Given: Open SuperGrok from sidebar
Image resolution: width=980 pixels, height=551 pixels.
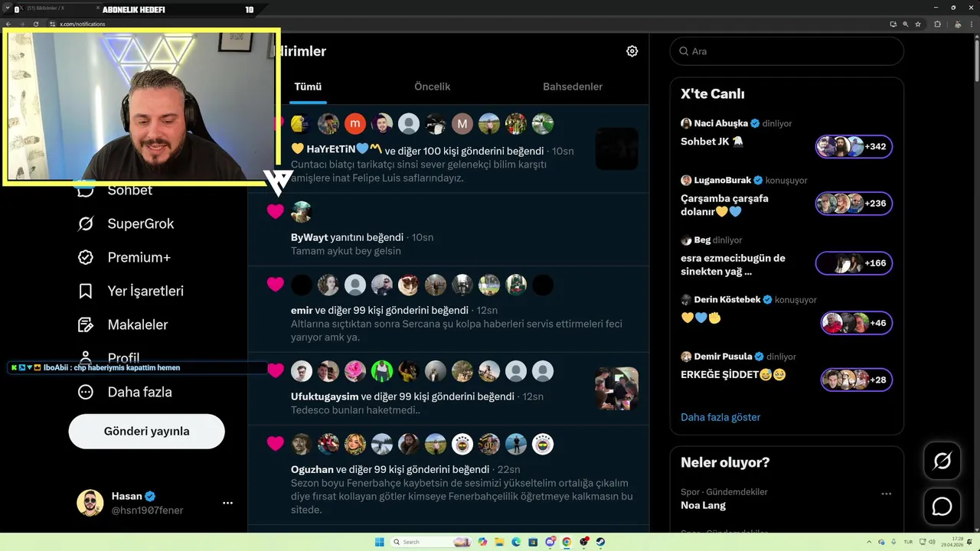Looking at the screenshot, I should coord(126,223).
